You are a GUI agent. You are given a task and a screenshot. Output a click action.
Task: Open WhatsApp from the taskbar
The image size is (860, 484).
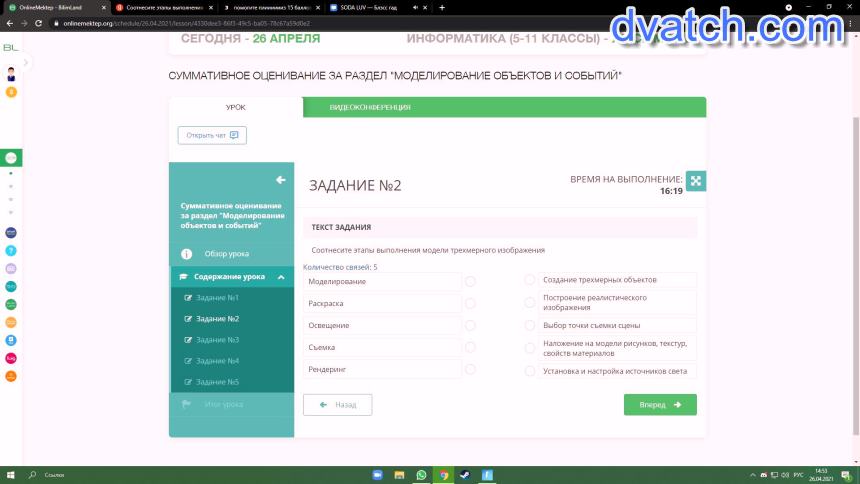coord(421,475)
